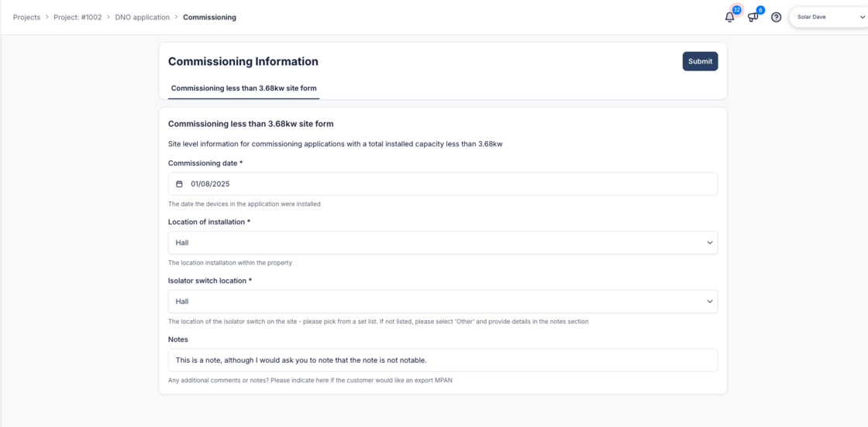Click chevron arrow in Location of installation
This screenshot has height=427, width=868.
pyautogui.click(x=709, y=243)
